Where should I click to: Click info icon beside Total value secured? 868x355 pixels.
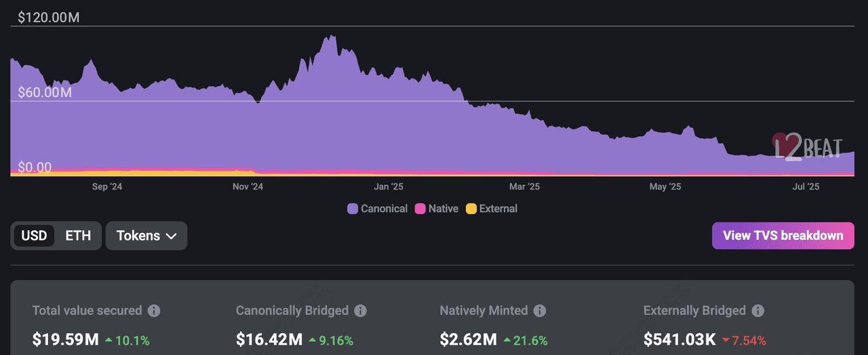(x=154, y=311)
